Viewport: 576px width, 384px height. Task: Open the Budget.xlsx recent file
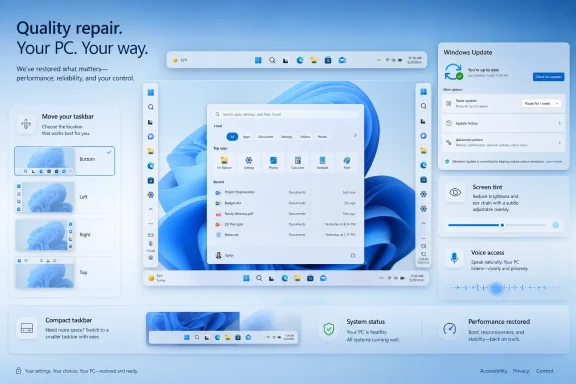[285, 203]
